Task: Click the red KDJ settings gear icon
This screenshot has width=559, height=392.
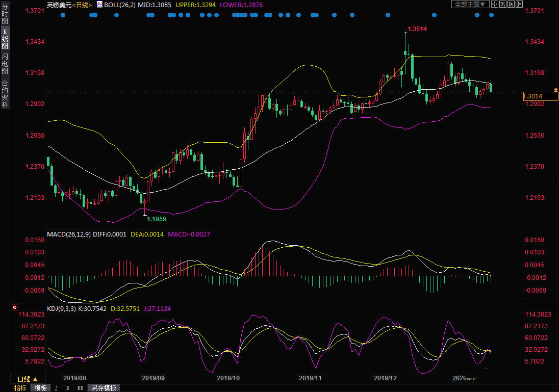Action: tap(15, 308)
